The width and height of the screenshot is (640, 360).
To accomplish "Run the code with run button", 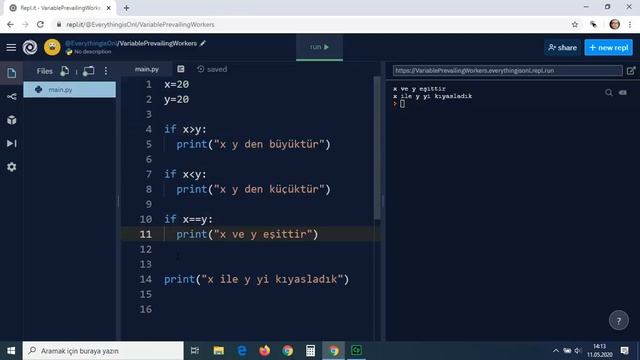I will point(319,47).
